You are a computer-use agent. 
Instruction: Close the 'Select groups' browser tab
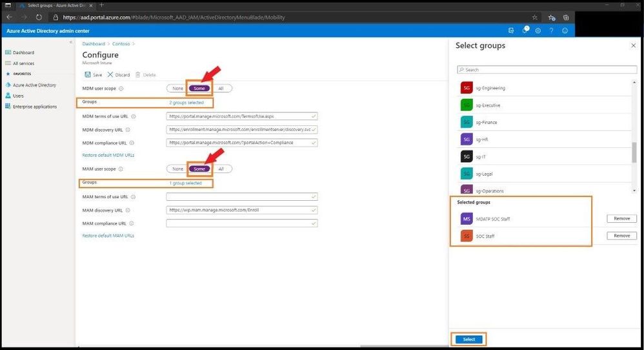91,5
